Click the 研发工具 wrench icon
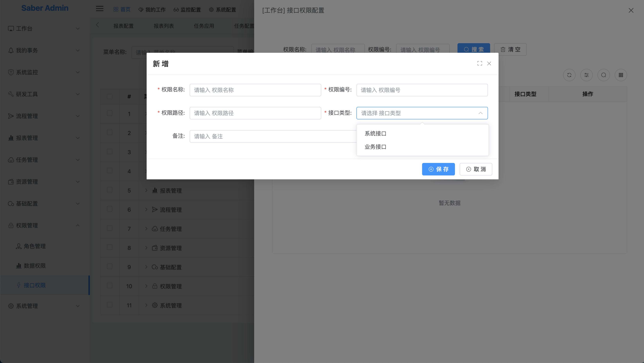Image resolution: width=644 pixels, height=363 pixels. click(x=11, y=94)
